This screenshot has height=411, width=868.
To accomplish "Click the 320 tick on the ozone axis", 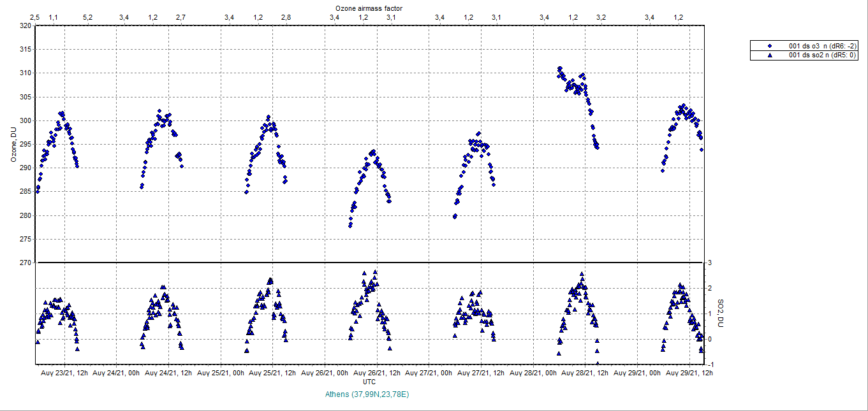I will tap(25, 26).
